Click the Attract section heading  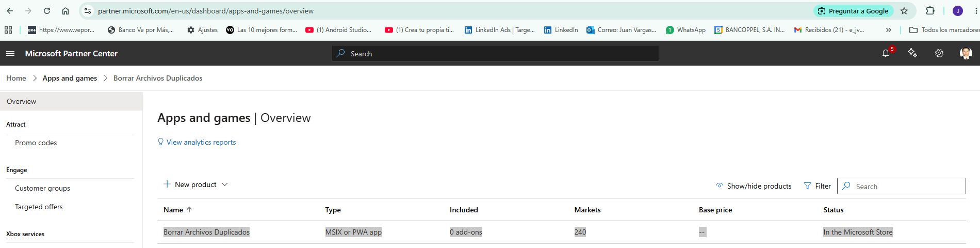click(16, 125)
